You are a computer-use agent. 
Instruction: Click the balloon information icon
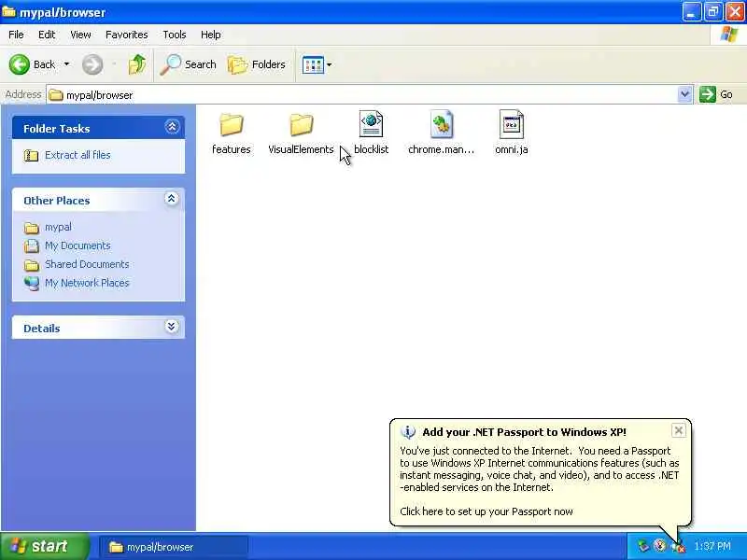coord(408,432)
